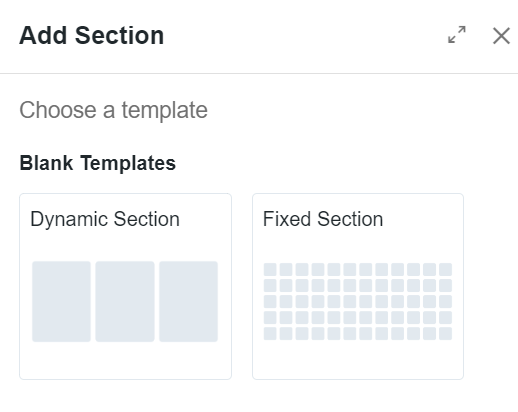Choose the Dynamic Section blank template
Screen dimensions: 518x412
click(125, 286)
